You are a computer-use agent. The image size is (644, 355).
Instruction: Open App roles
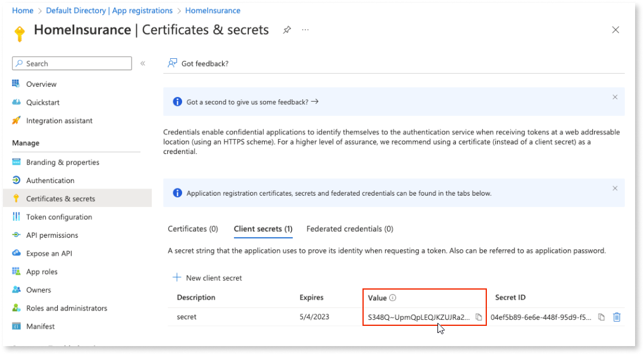click(x=42, y=272)
